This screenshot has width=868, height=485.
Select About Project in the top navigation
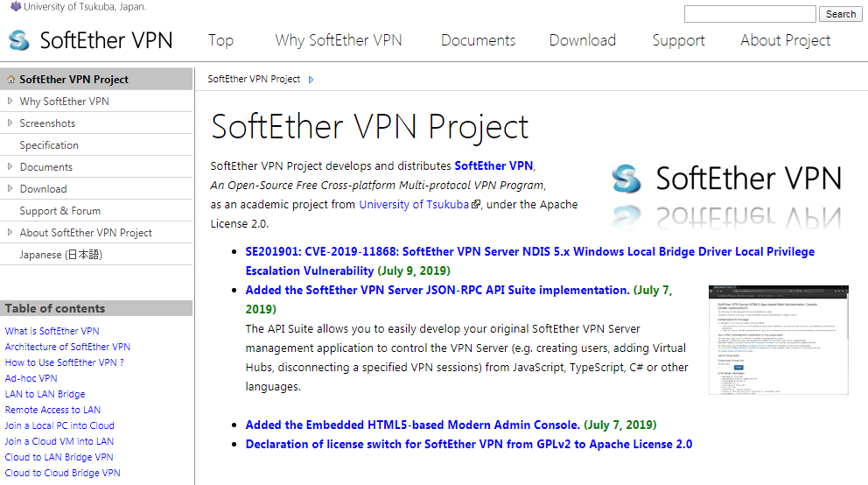[x=786, y=40]
